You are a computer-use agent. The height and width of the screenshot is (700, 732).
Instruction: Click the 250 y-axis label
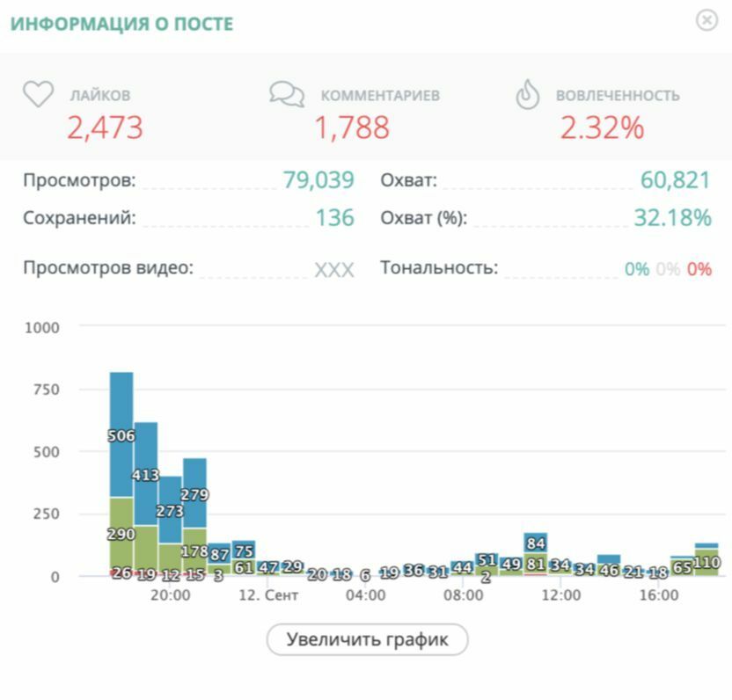point(47,514)
